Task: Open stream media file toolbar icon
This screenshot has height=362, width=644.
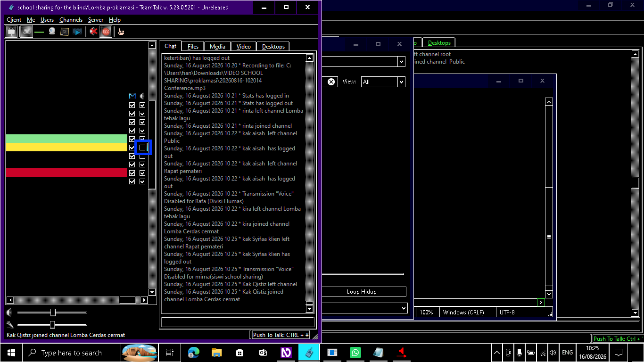Action: point(77,32)
